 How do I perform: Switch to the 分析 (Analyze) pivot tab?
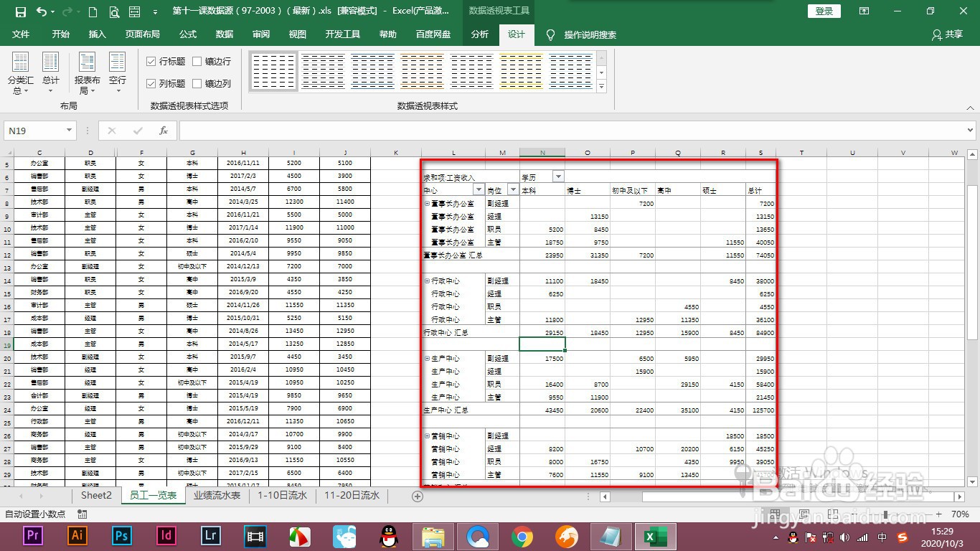(479, 34)
